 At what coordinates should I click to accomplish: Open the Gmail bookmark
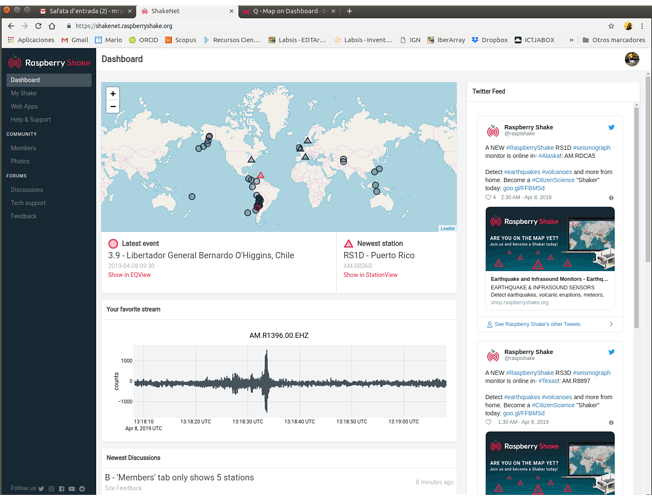75,40
